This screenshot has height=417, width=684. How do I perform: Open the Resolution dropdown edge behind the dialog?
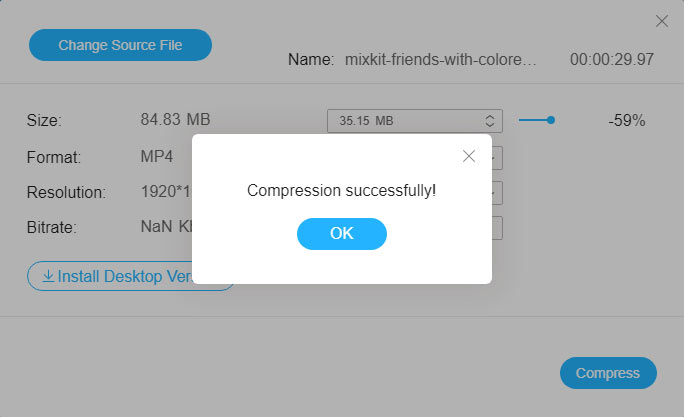pyautogui.click(x=497, y=192)
